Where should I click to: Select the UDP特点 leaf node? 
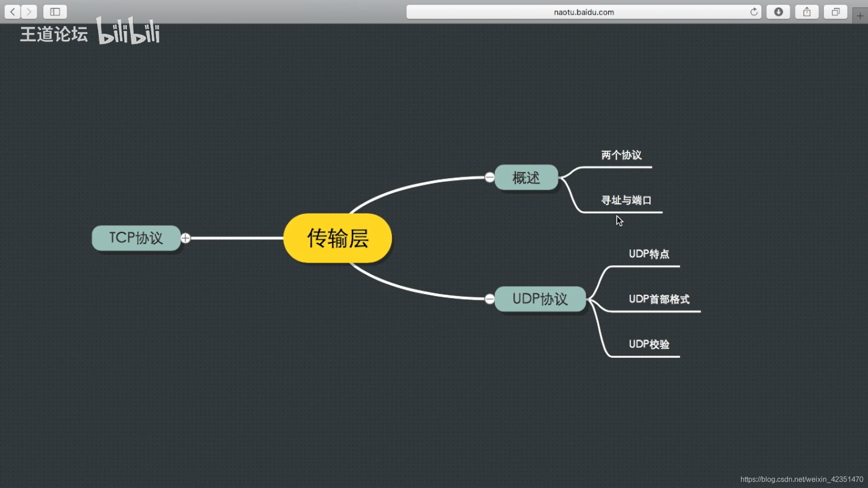click(x=649, y=254)
